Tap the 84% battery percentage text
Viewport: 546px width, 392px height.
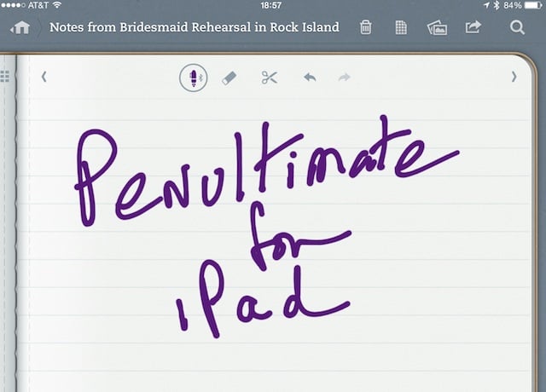tap(512, 5)
